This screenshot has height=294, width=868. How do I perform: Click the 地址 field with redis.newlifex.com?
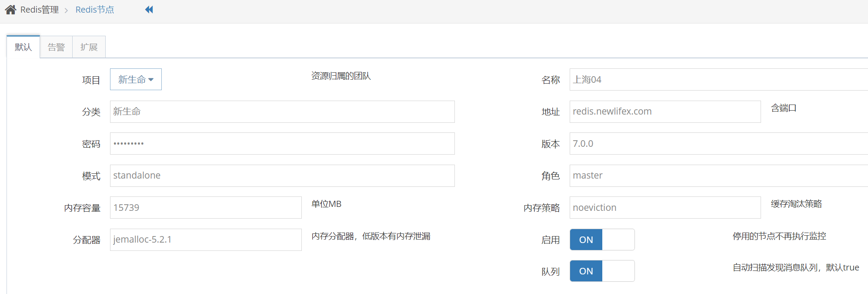point(665,112)
